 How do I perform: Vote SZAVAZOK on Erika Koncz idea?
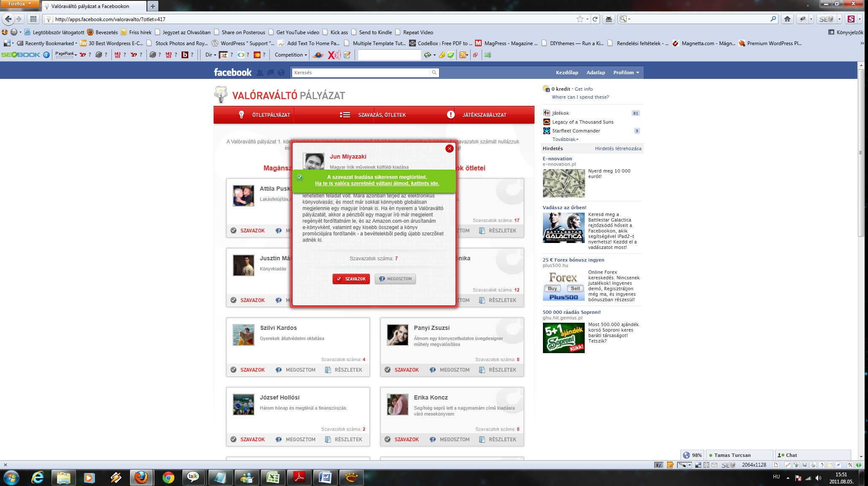[406, 440]
